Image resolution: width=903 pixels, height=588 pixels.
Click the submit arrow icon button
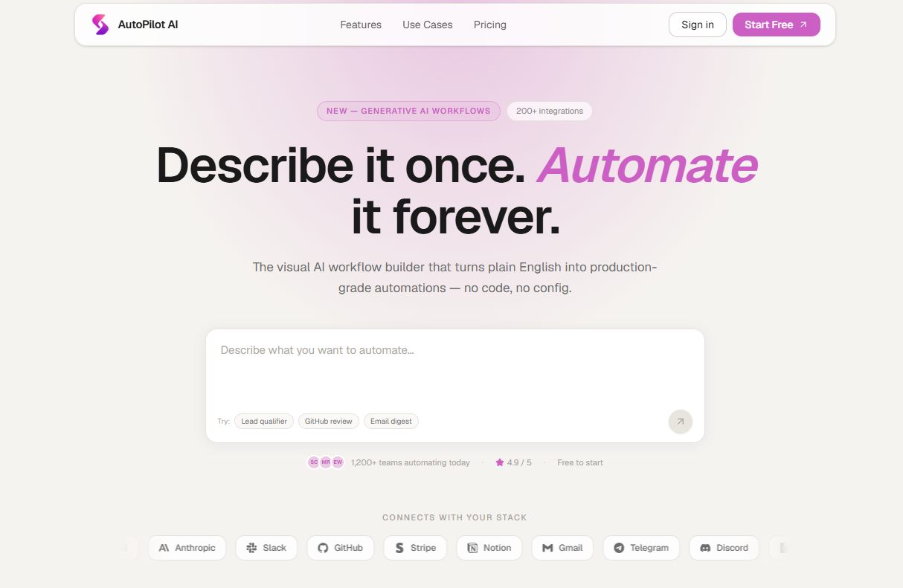pyautogui.click(x=680, y=421)
